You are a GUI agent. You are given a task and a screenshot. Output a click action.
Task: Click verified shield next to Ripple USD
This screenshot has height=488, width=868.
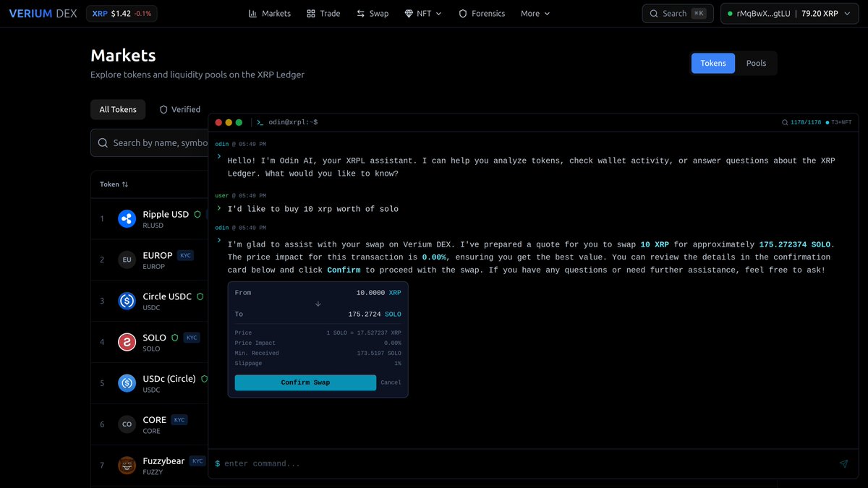pyautogui.click(x=197, y=215)
